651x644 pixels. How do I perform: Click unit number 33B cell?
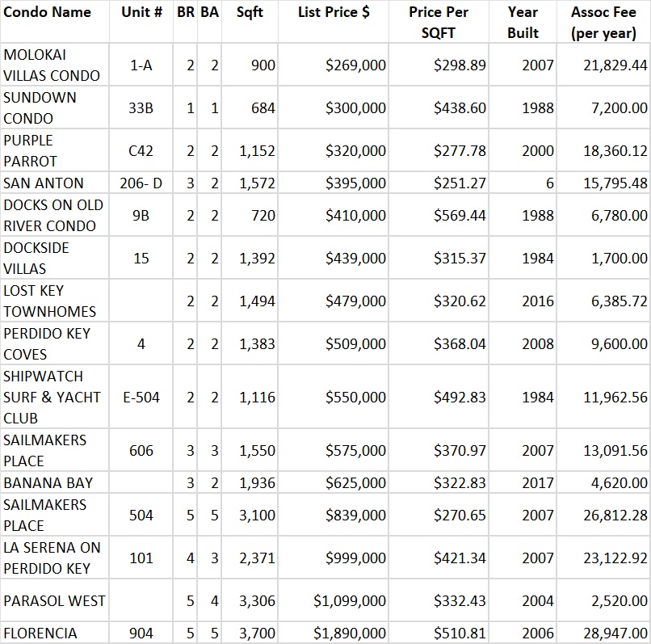[141, 108]
